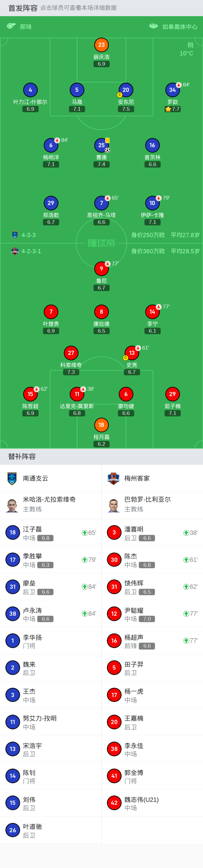
Task: Open substitute 江子磊 row
Action: [50, 533]
